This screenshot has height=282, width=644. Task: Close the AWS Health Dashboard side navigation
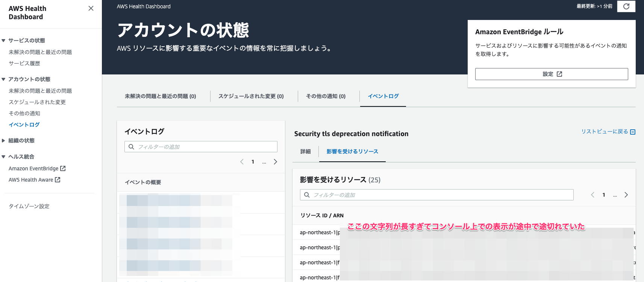pyautogui.click(x=91, y=8)
